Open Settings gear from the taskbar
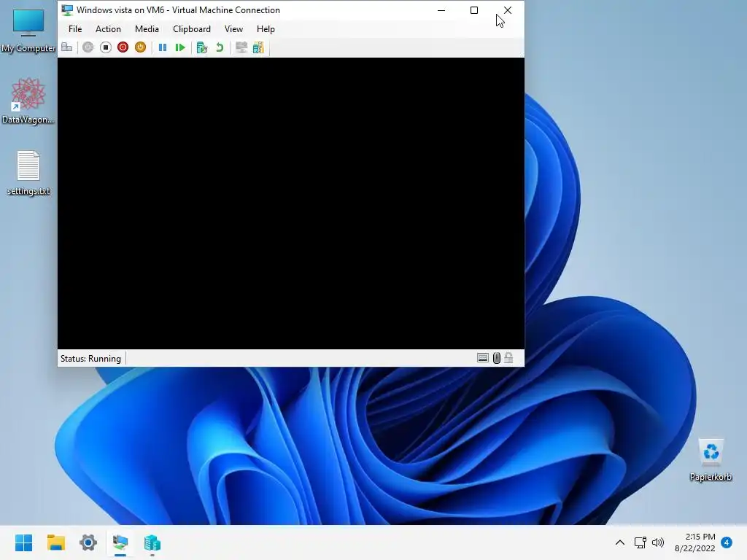747x560 pixels. (x=88, y=542)
